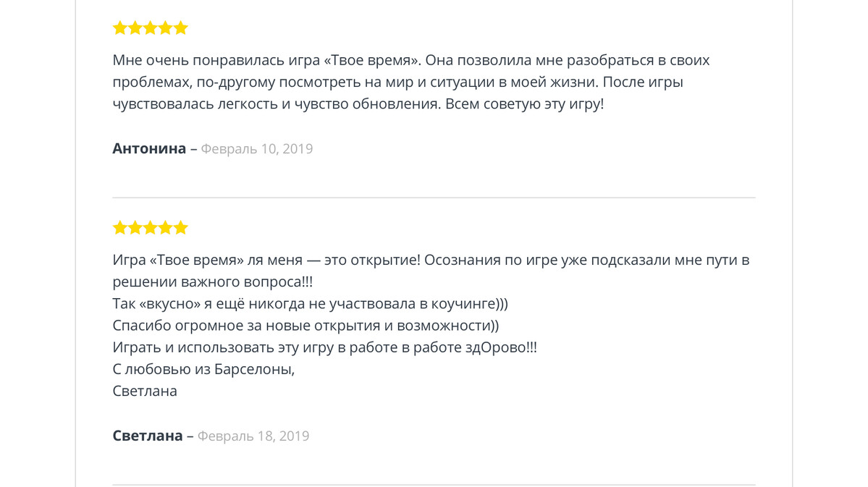868x487 pixels.
Task: Click the sentence 'Всем советую эту игру!'
Action: coord(524,104)
